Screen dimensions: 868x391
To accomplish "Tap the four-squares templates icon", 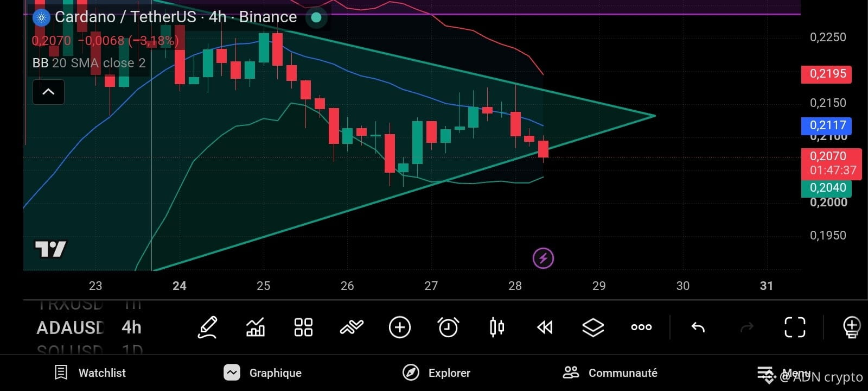I will point(303,327).
